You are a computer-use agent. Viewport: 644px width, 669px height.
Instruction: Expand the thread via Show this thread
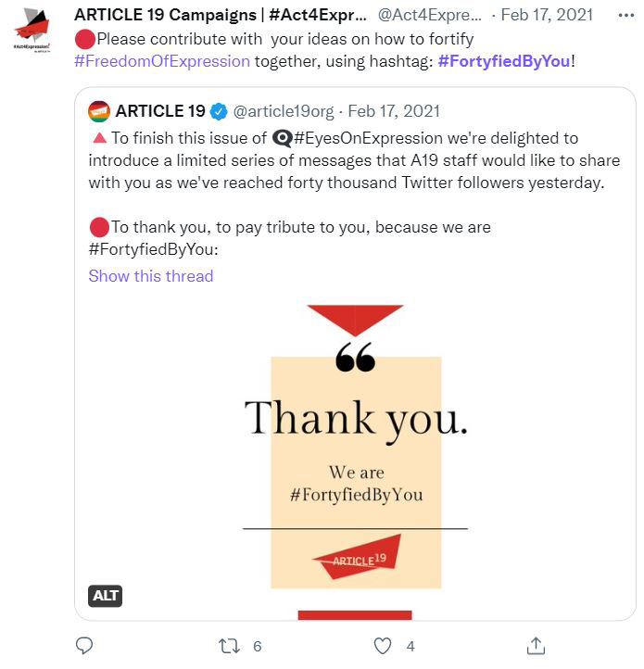click(151, 276)
